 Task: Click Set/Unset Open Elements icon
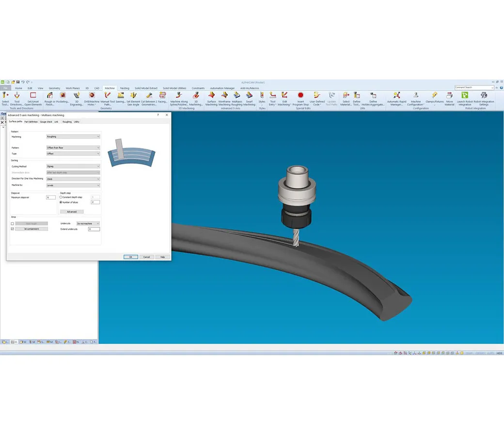pyautogui.click(x=33, y=98)
